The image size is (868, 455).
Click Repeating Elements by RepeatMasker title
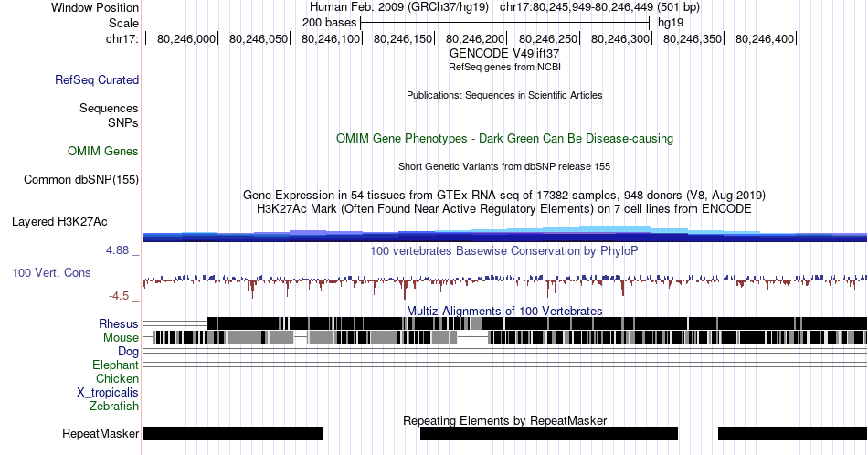click(504, 420)
